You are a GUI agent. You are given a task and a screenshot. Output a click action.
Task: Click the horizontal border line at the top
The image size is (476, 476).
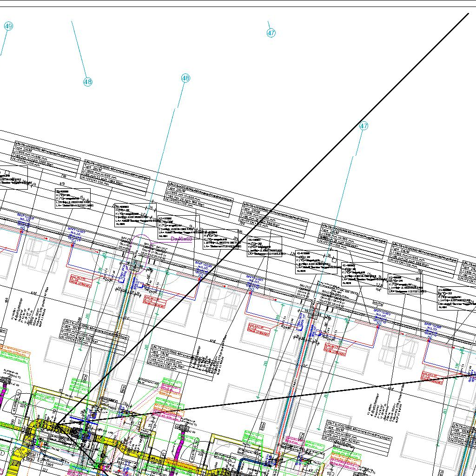point(238,7)
